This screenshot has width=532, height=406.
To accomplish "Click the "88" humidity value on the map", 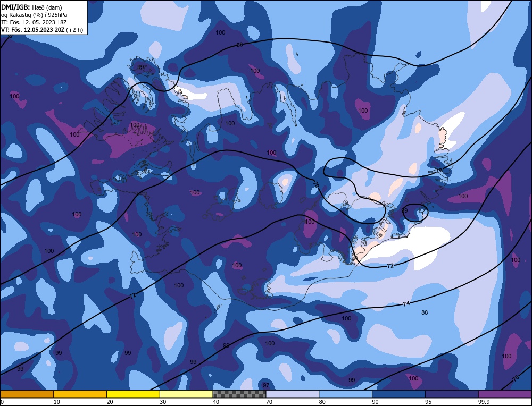I will click(x=425, y=312).
